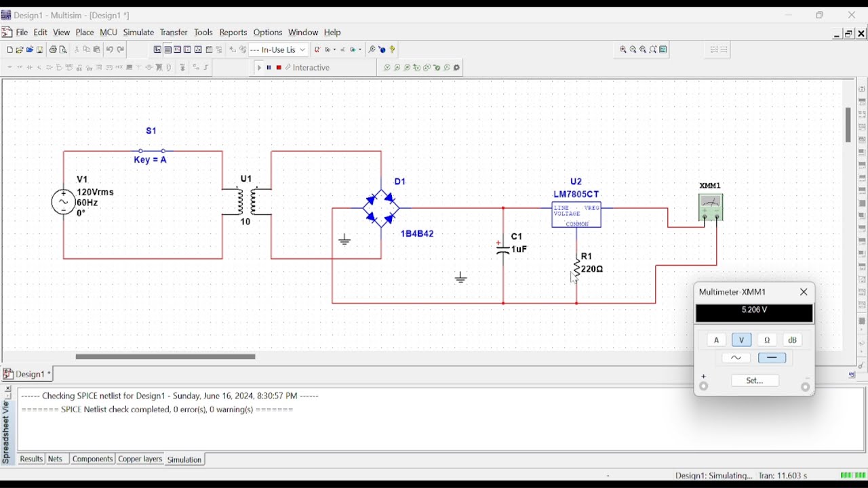
Task: Click the vertical scrollbar thumb
Action: (848, 125)
